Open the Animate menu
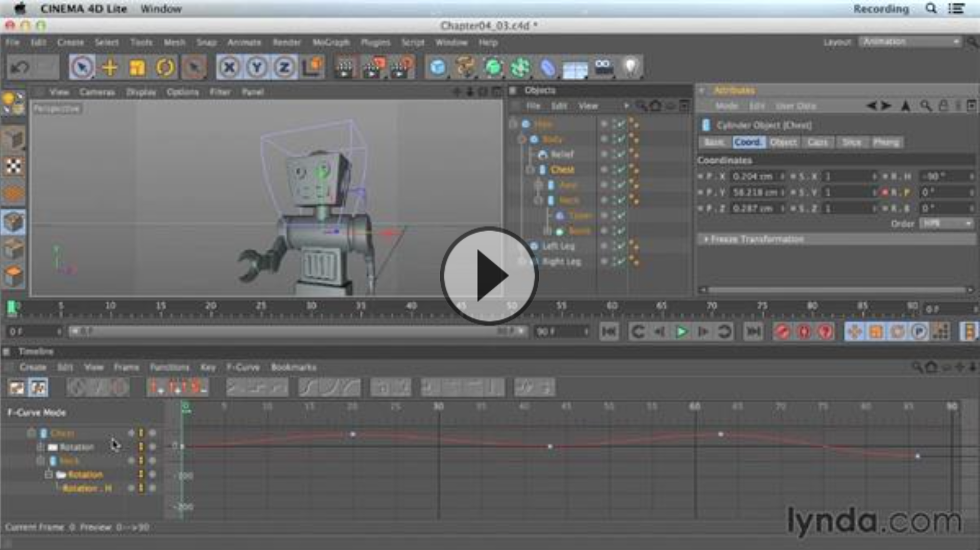The image size is (980, 550). point(244,42)
